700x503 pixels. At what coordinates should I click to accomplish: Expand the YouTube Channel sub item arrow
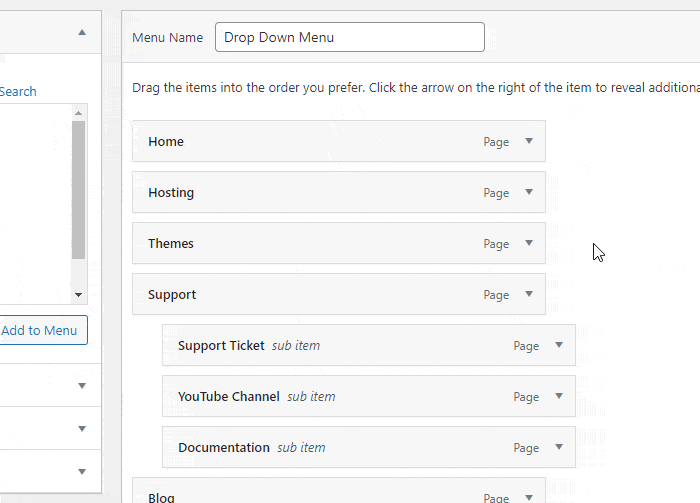pos(558,396)
